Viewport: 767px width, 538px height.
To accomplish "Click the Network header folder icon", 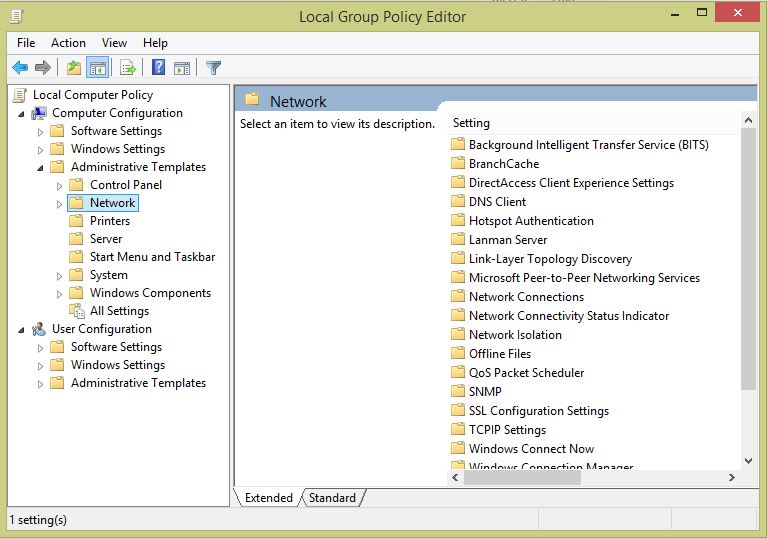I will click(252, 99).
